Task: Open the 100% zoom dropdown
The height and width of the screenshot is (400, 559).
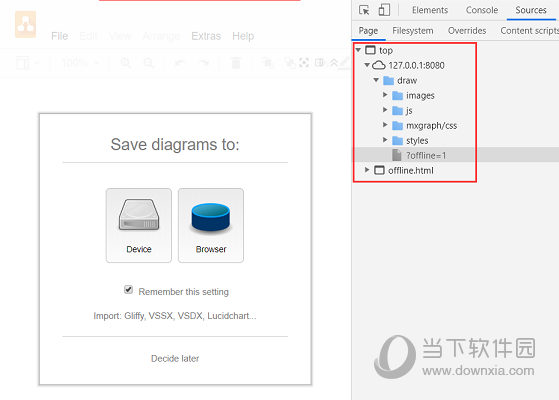Action: pyautogui.click(x=80, y=63)
